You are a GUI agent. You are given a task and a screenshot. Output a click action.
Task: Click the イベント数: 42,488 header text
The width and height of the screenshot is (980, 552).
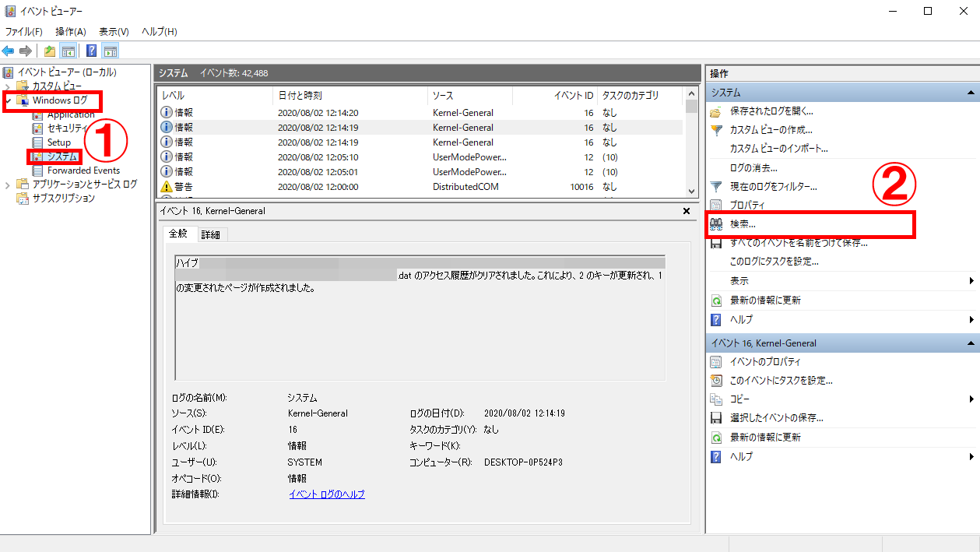[234, 73]
